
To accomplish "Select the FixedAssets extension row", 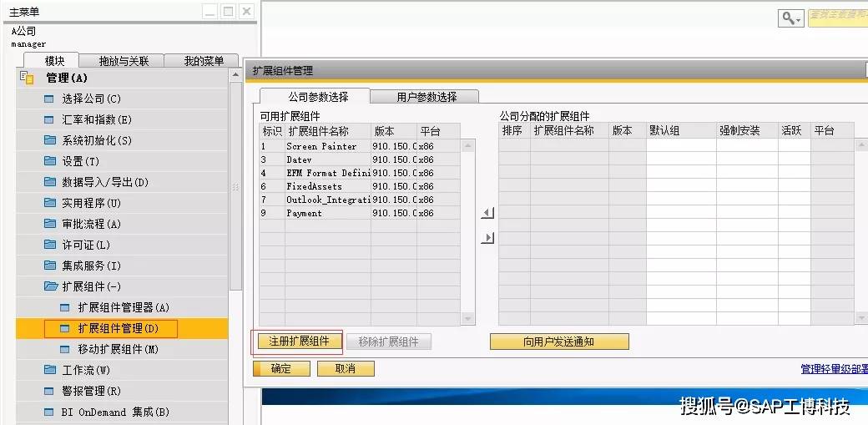I will (360, 186).
